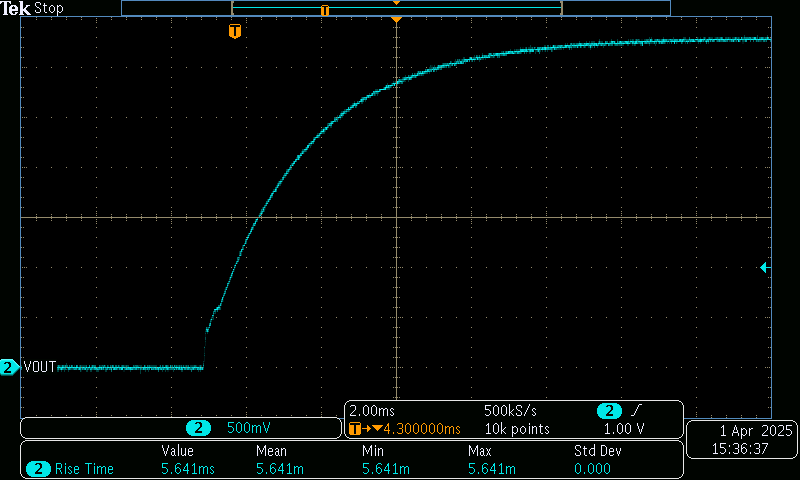The image size is (800, 480).
Task: Click the cyan trigger level arrow on right edge
Action: point(764,267)
